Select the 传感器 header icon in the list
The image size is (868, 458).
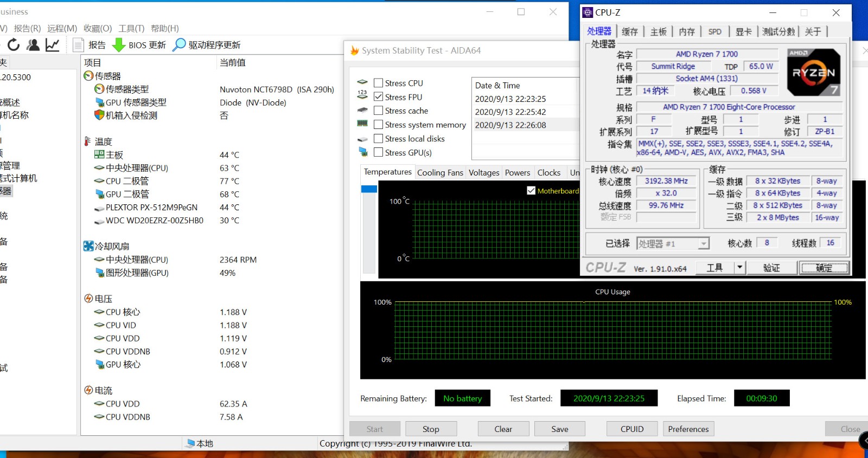coord(88,76)
